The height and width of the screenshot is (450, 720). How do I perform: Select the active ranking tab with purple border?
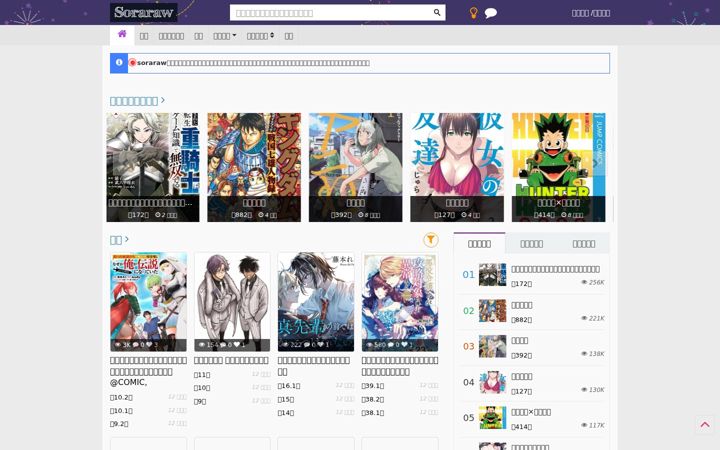479,243
